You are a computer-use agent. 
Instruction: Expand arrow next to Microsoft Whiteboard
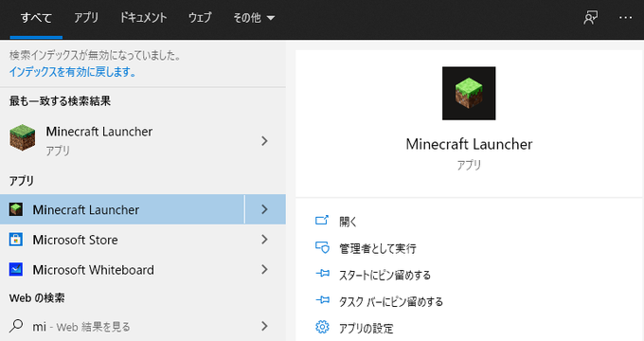point(264,270)
